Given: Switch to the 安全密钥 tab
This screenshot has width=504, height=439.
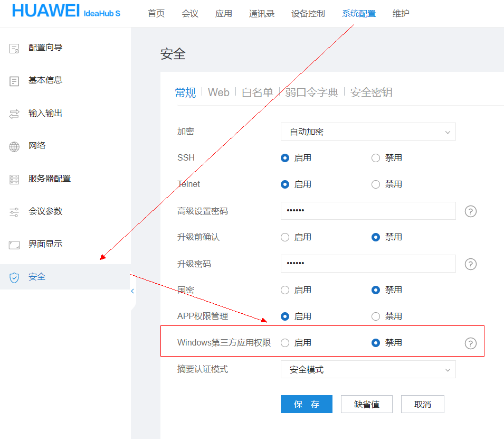Looking at the screenshot, I should click(371, 92).
